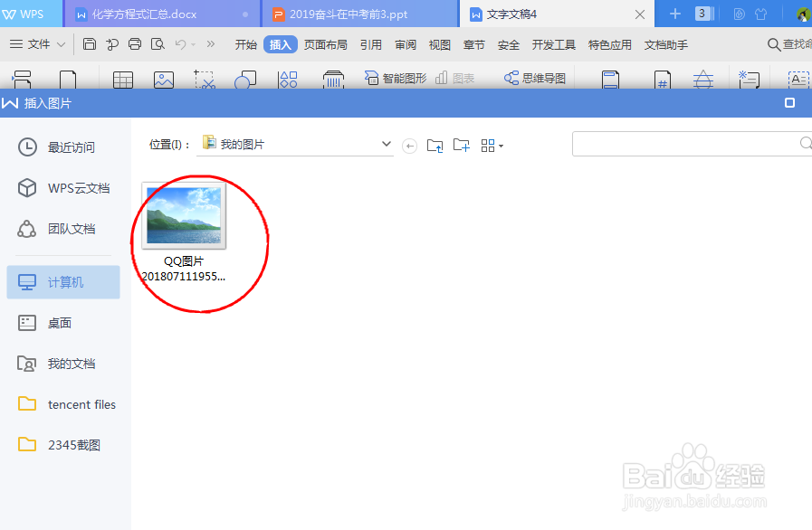Open the 位置 location dropdown
This screenshot has height=530, width=812.
(x=387, y=144)
